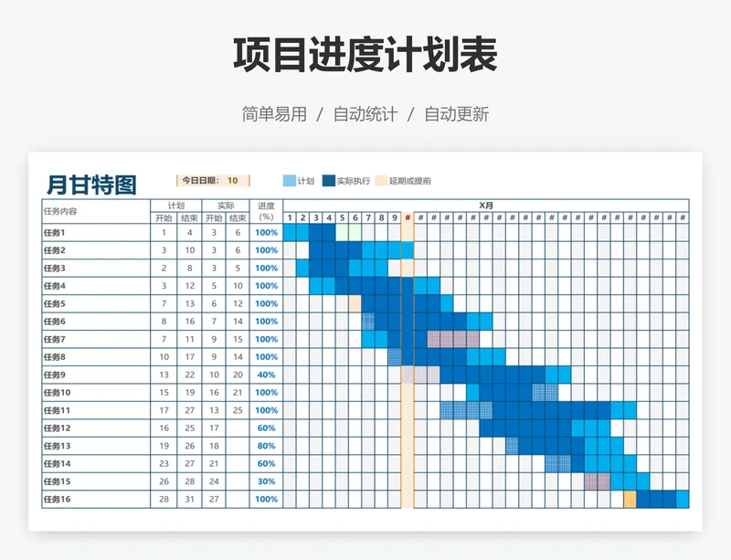The height and width of the screenshot is (560, 731).
Task: Click the 100% progress cell for 任务16
Action: [x=266, y=499]
